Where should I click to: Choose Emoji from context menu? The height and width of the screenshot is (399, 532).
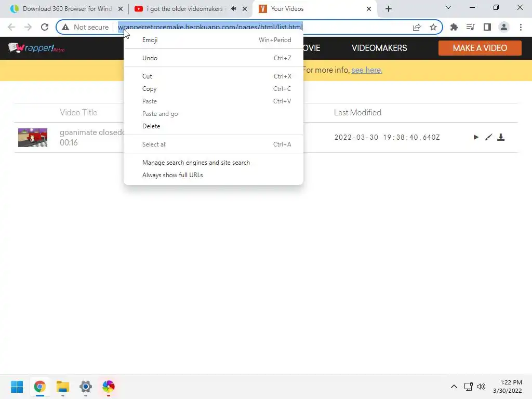214,39
